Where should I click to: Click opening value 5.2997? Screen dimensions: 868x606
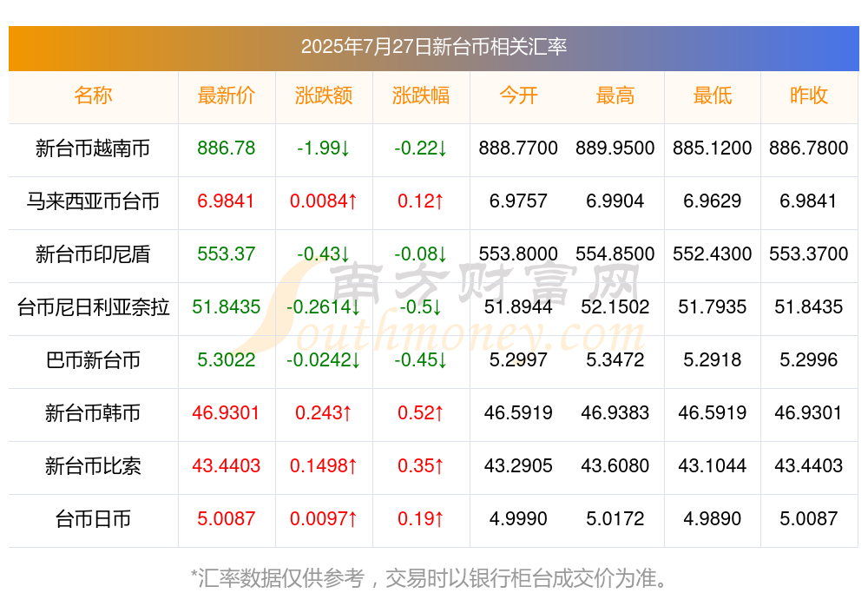[518, 360]
